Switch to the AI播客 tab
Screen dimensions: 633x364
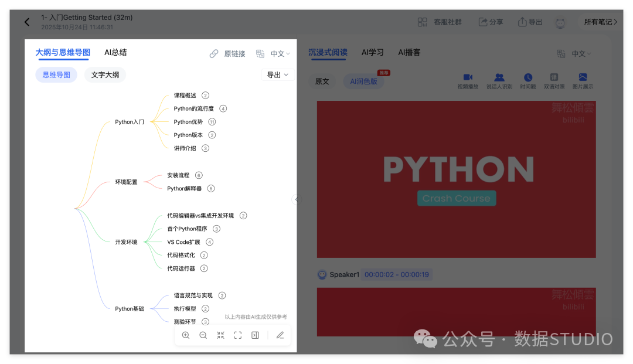pyautogui.click(x=409, y=53)
